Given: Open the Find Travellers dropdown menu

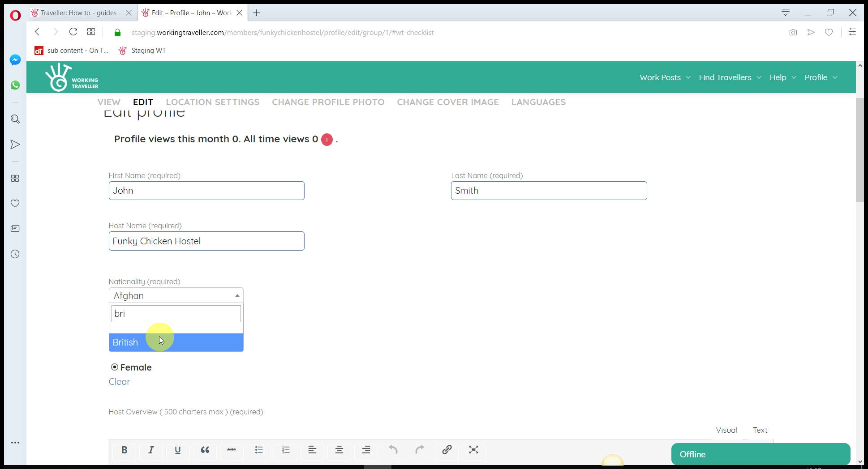Looking at the screenshot, I should 730,77.
